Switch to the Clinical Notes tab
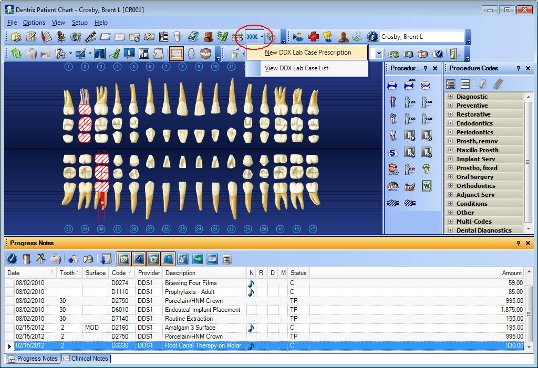 (86, 359)
